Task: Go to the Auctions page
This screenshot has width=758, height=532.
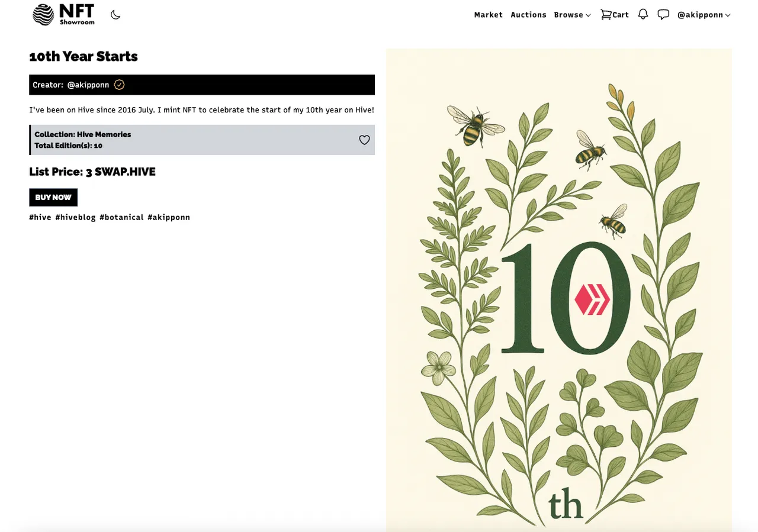Action: (528, 15)
